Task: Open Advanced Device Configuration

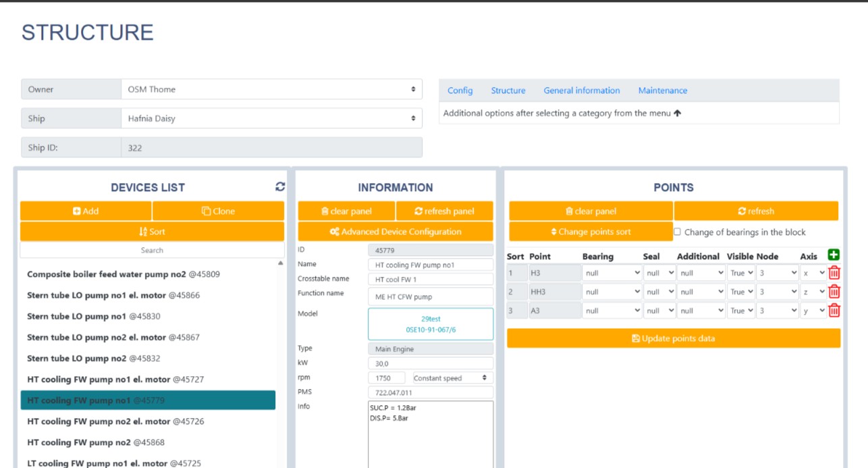Action: tap(396, 232)
